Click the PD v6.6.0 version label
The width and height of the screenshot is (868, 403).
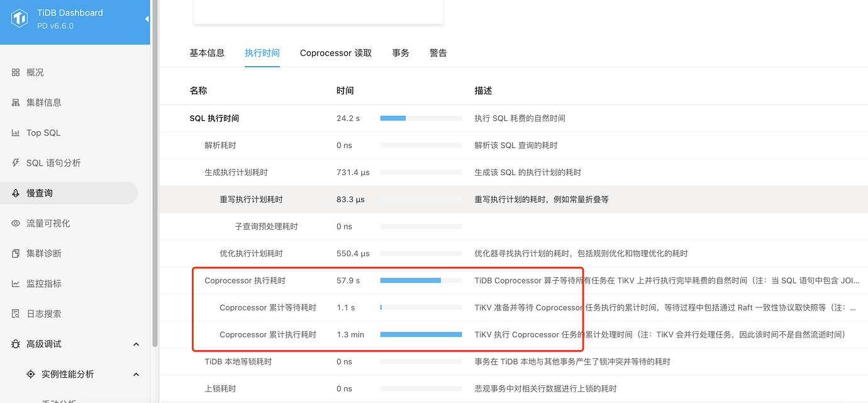point(55,26)
